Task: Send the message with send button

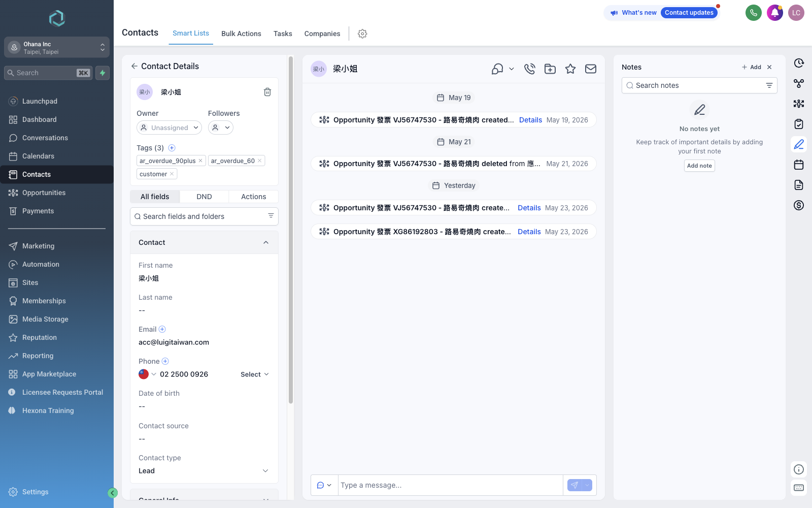Action: 574,485
